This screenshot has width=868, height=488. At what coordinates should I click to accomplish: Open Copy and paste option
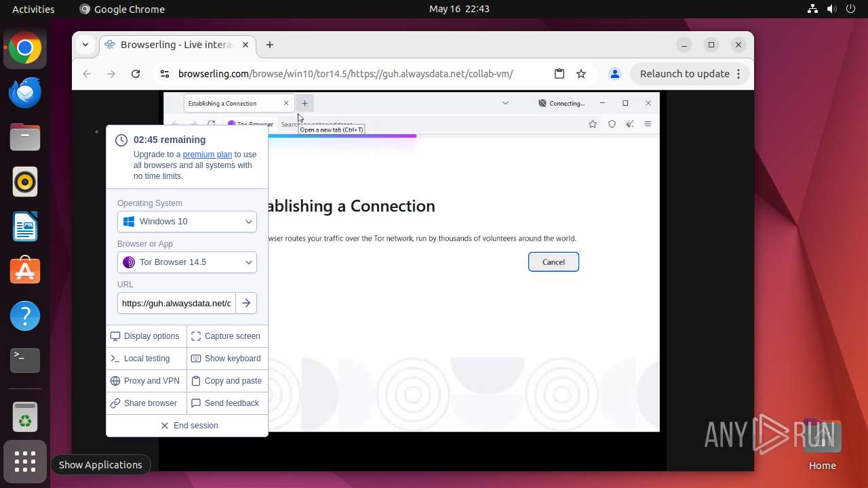(226, 381)
